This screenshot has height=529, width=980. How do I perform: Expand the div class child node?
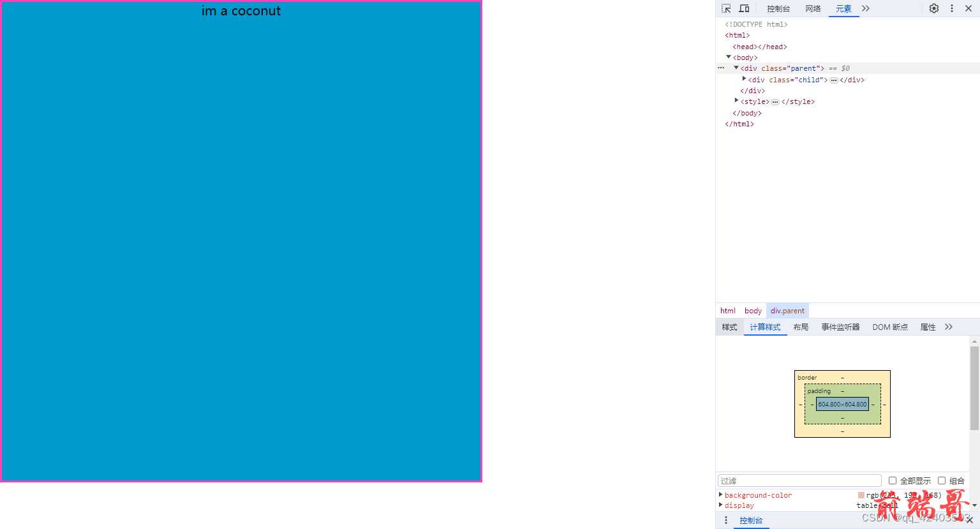pyautogui.click(x=744, y=78)
